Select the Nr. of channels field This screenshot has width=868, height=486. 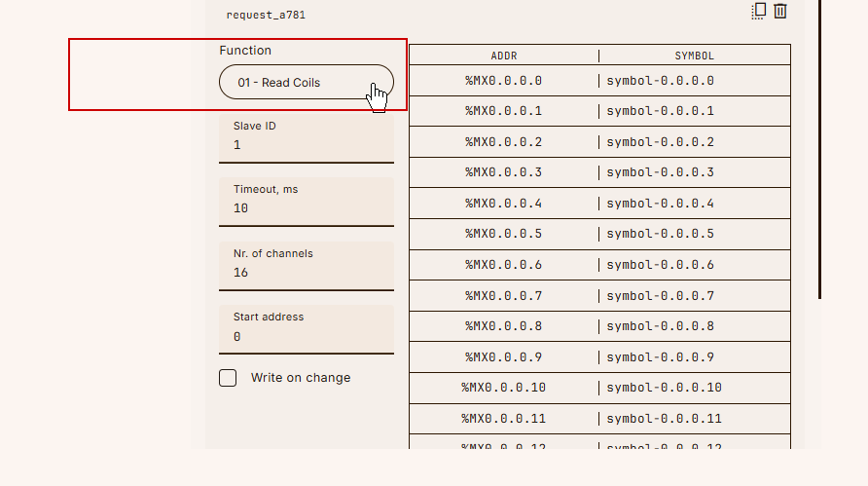click(307, 266)
